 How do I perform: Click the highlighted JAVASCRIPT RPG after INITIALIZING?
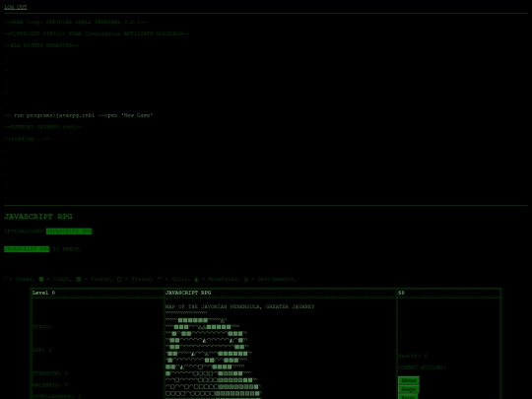[x=69, y=232]
